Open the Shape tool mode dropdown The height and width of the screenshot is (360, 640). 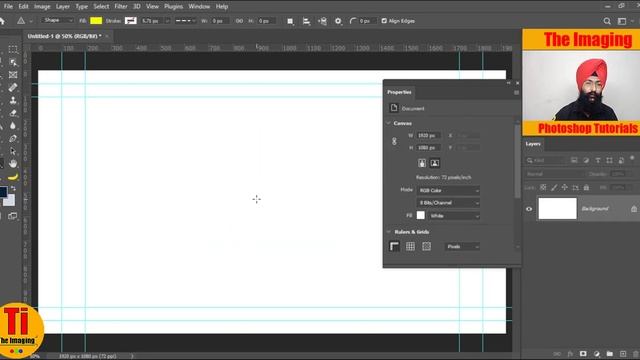coord(57,20)
